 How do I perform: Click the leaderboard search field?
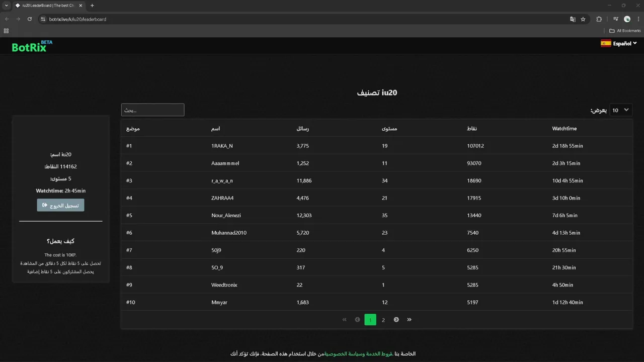[152, 110]
